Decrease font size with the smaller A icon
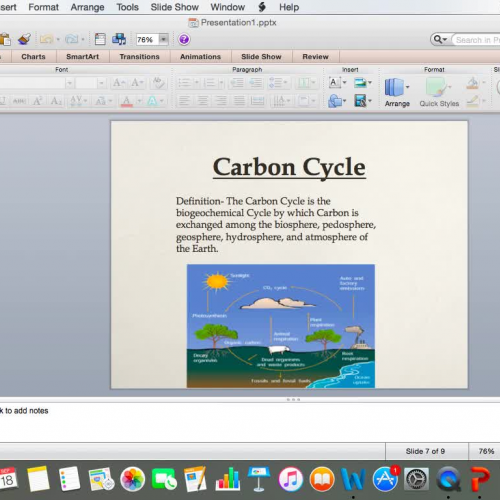The height and width of the screenshot is (500, 500). [137, 83]
